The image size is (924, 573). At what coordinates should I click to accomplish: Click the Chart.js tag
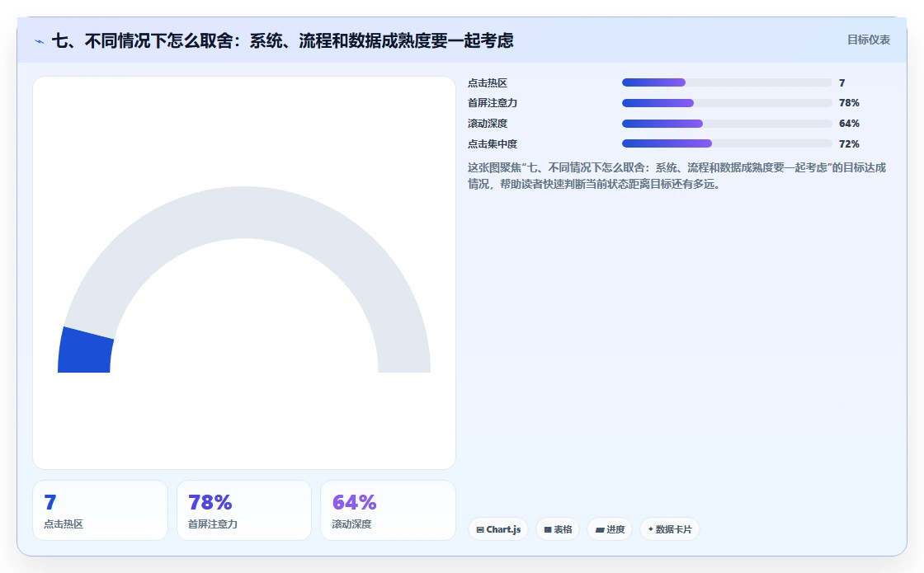pyautogui.click(x=498, y=529)
